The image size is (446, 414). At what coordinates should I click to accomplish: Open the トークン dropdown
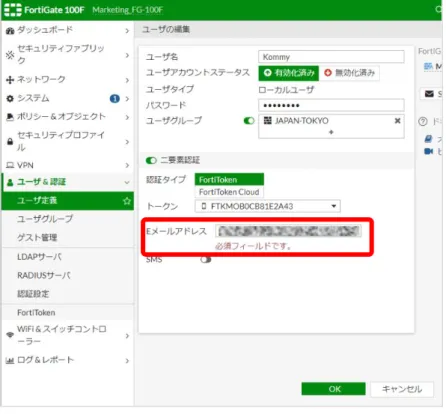point(267,206)
